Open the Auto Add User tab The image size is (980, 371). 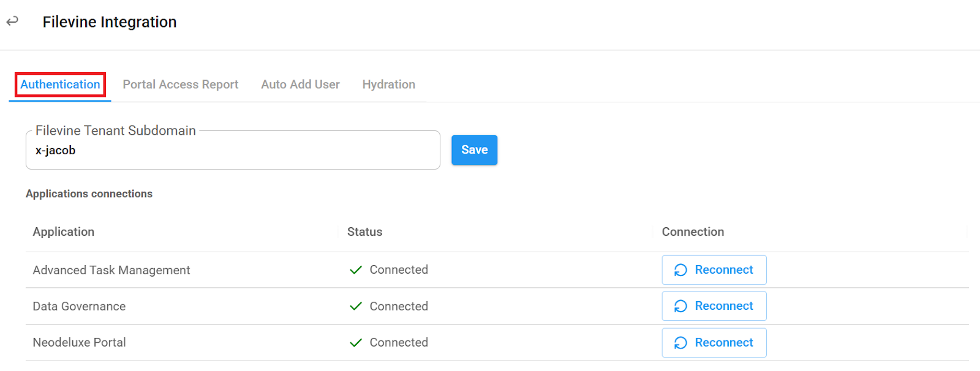pyautogui.click(x=300, y=84)
